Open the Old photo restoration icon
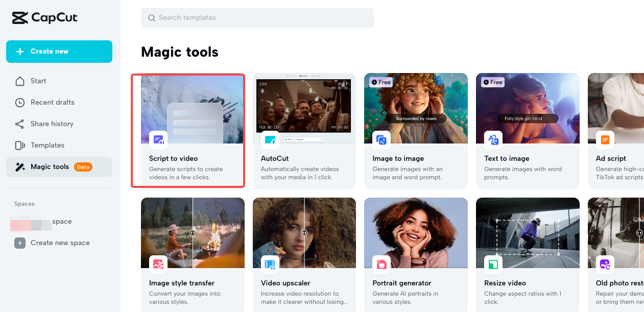The image size is (644, 312). [x=605, y=264]
